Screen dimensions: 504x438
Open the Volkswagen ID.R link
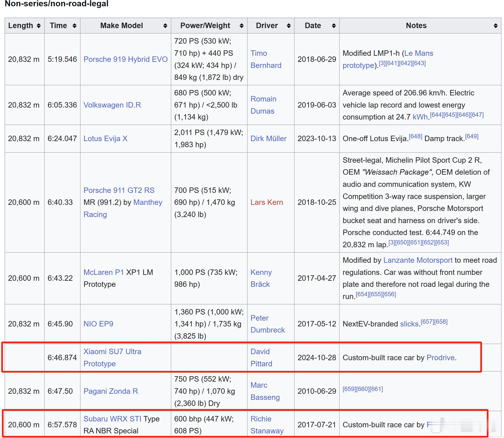[x=112, y=105]
